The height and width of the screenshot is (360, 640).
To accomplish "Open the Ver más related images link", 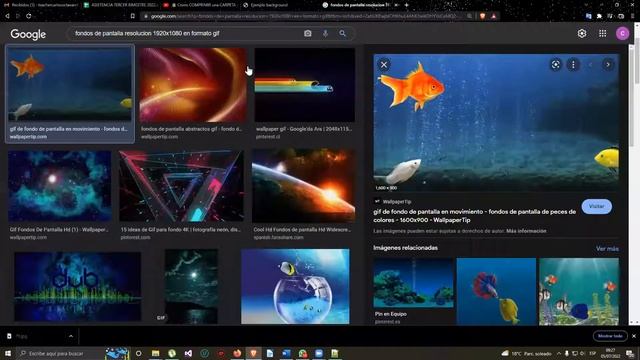I will [607, 249].
